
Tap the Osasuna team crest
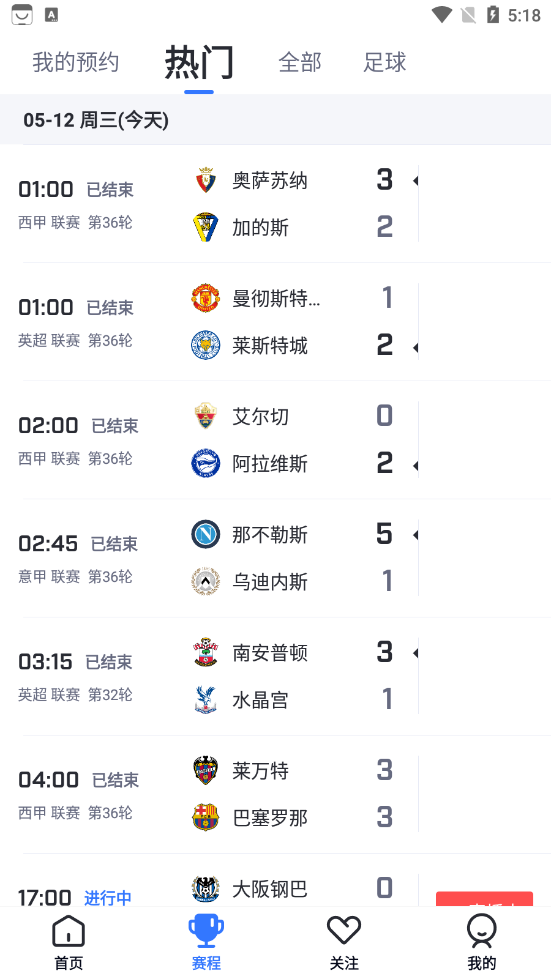pos(205,180)
